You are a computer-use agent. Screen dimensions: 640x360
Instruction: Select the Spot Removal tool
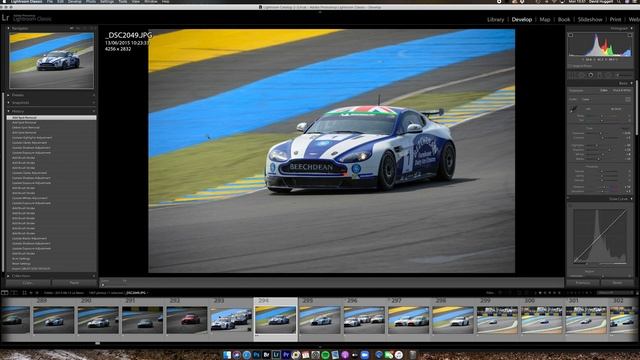point(582,75)
